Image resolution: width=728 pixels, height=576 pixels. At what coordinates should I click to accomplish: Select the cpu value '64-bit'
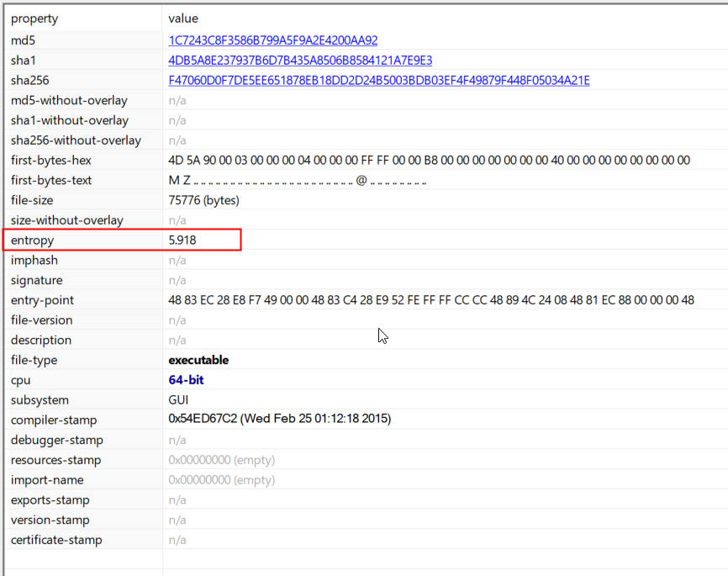186,380
